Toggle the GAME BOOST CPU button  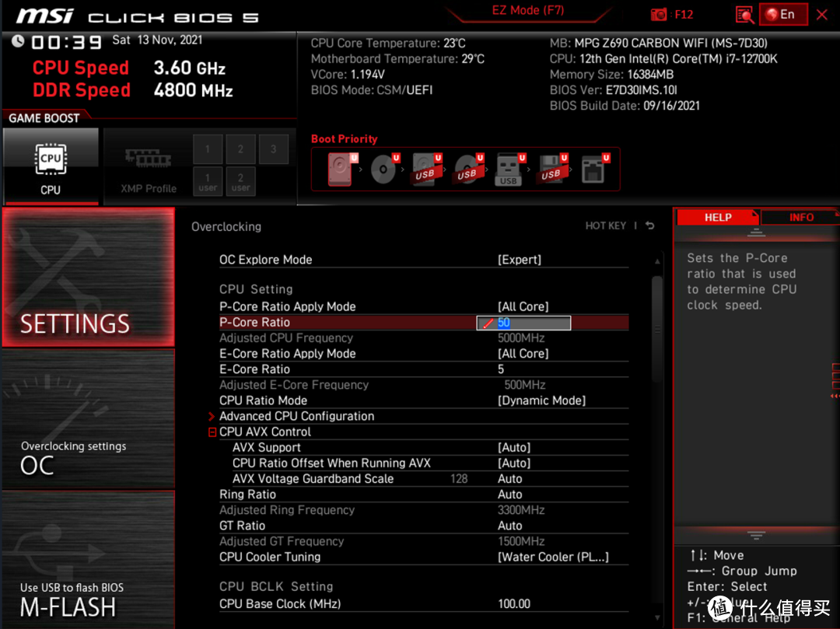tap(51, 166)
